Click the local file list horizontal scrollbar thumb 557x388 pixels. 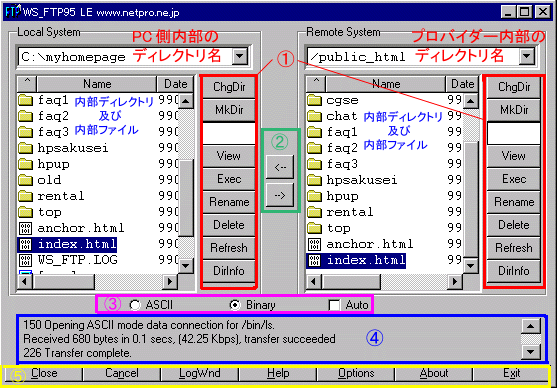click(x=64, y=282)
